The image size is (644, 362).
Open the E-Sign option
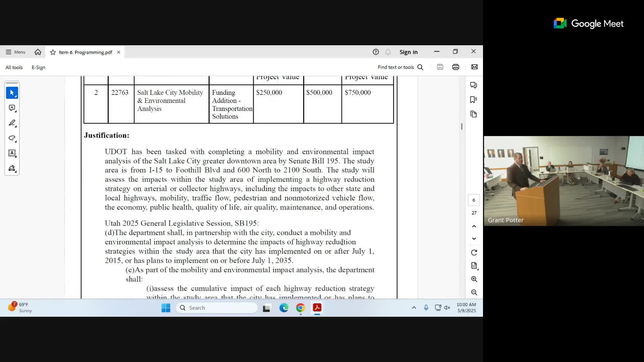[x=38, y=67]
